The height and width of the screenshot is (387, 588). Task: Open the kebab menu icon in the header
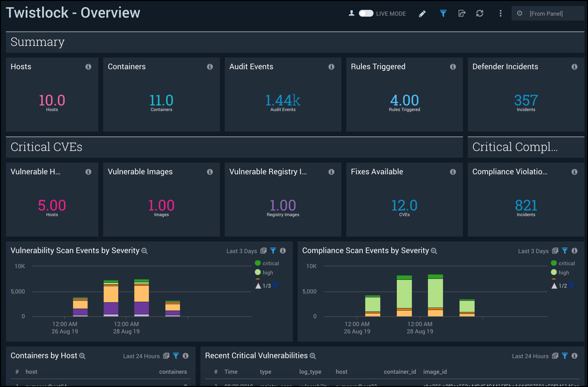pos(500,13)
